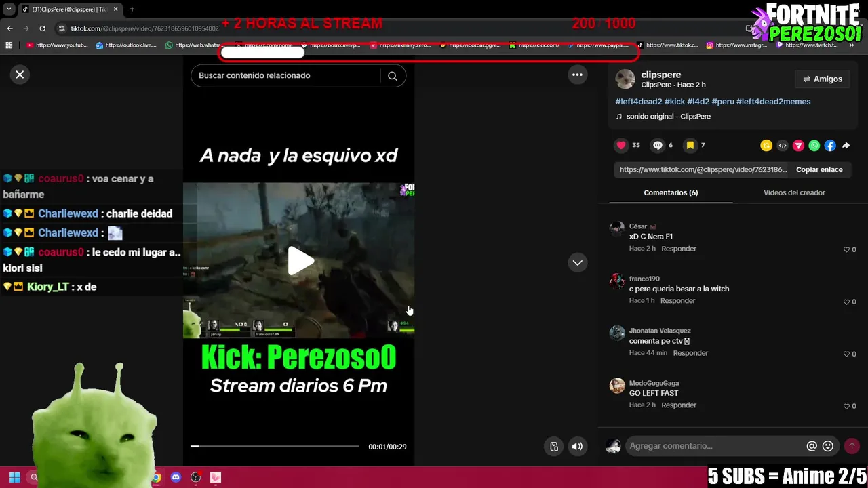The width and height of the screenshot is (868, 488).
Task: Open Chrome from the taskbar
Action: pyautogui.click(x=157, y=477)
